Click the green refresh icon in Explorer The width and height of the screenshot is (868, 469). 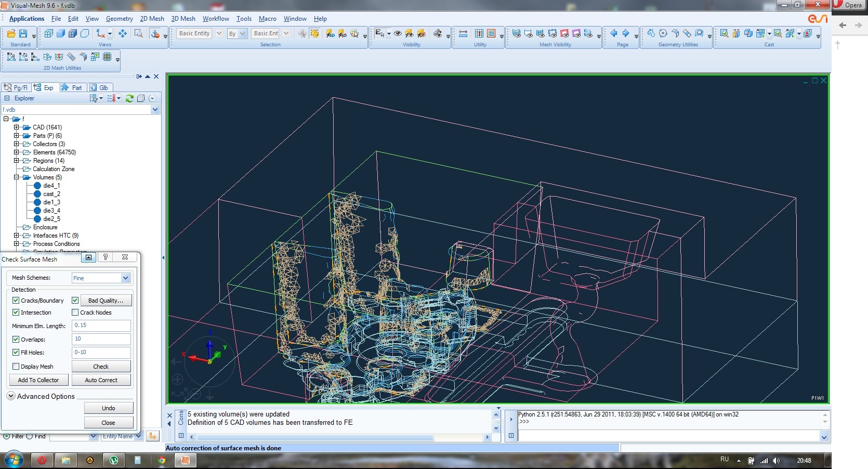[129, 98]
